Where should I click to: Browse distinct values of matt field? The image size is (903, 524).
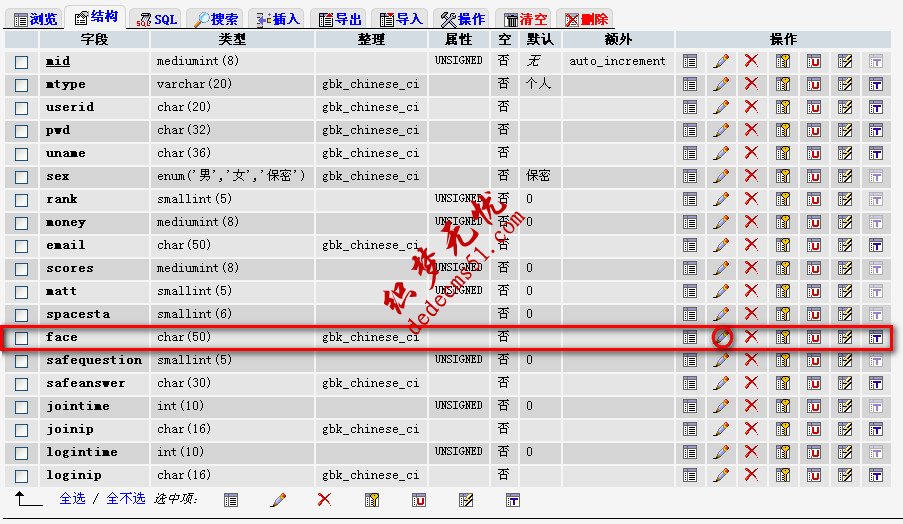point(690,292)
